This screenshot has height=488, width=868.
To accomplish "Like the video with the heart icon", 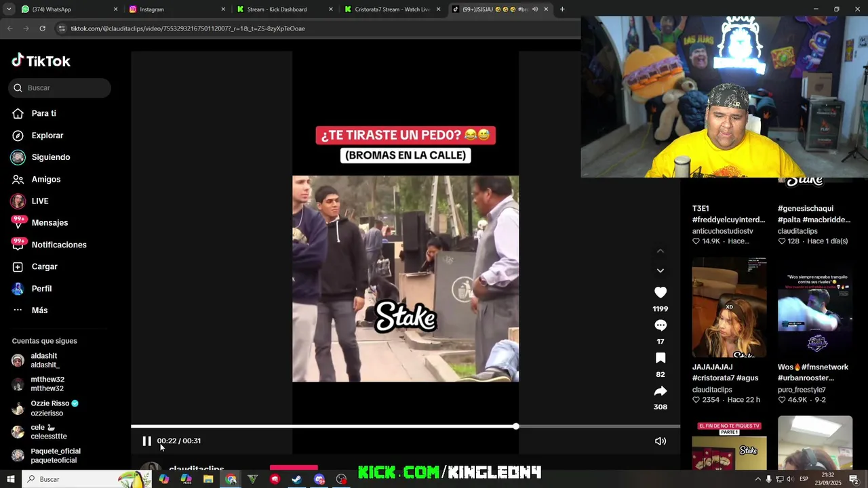I will tap(660, 292).
